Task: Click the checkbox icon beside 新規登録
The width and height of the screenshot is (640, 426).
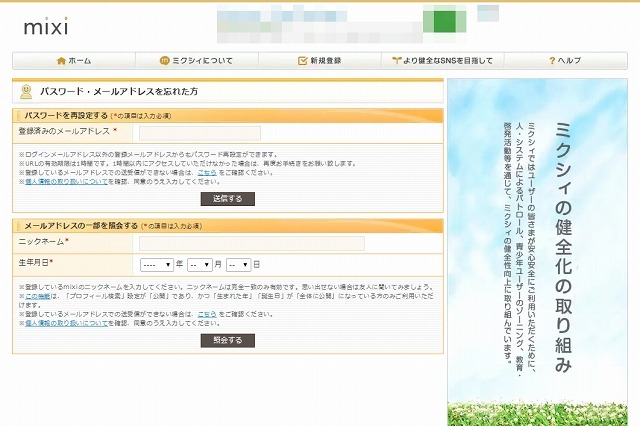Action: tap(302, 61)
